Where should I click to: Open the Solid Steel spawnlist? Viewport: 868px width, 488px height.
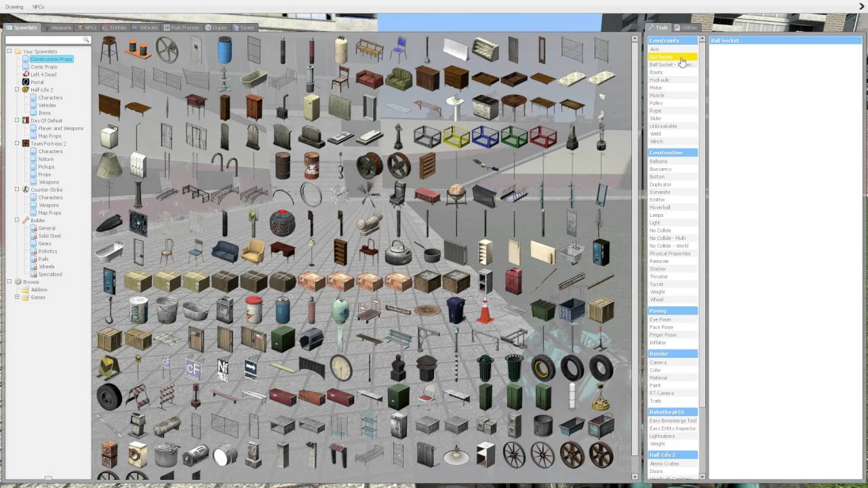tap(50, 236)
